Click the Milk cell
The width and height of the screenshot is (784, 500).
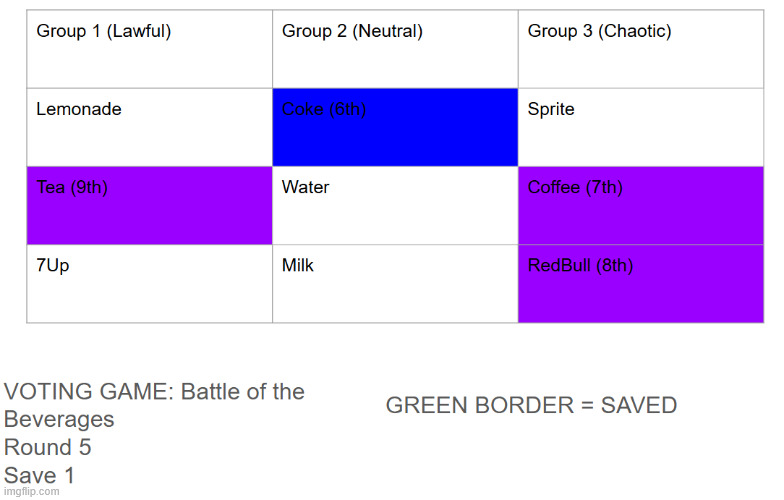click(396, 284)
